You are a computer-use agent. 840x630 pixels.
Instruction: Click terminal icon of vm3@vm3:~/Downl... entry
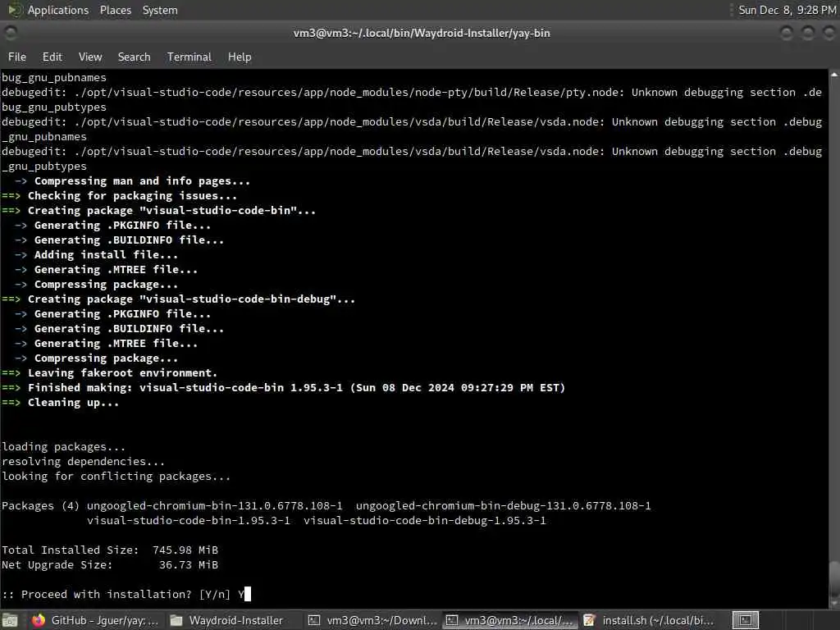[x=314, y=620]
